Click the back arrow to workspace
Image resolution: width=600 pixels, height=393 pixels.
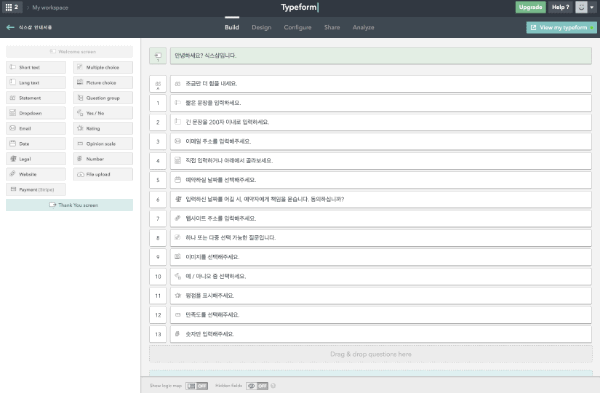pos(10,27)
